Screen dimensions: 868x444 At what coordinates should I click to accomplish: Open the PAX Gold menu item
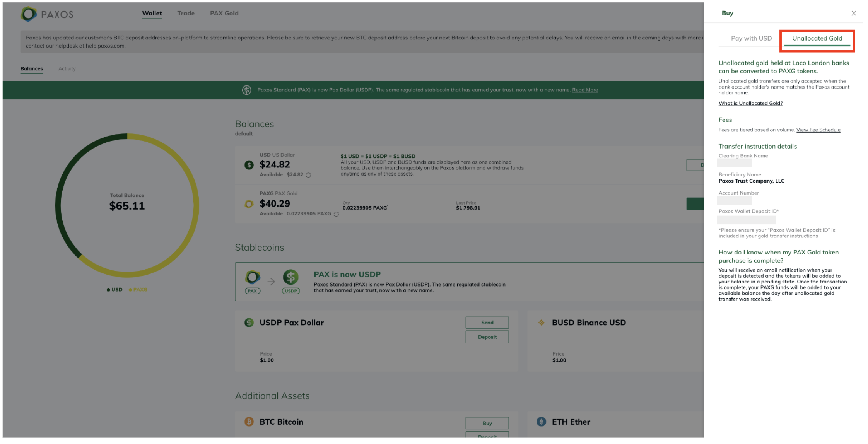224,13
